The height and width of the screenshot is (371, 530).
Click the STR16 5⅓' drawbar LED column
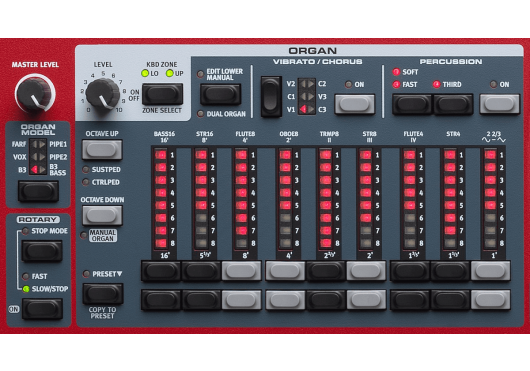point(201,199)
